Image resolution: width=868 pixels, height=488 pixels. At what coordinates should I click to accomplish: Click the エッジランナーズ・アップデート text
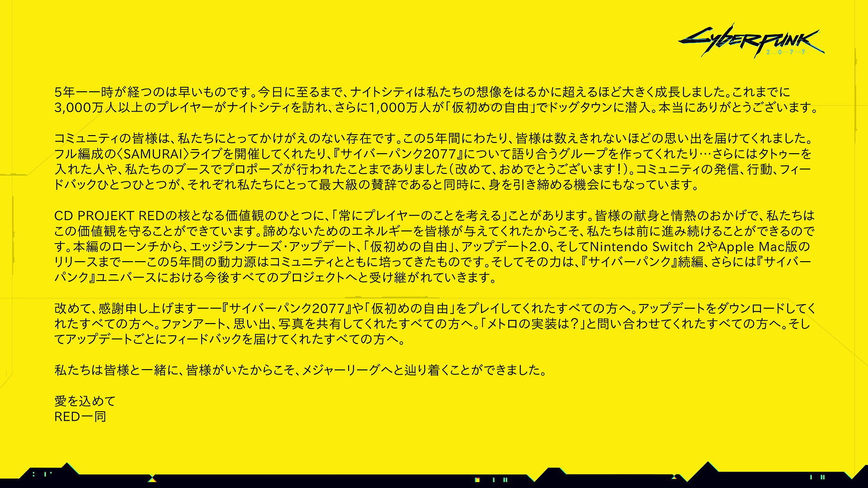273,247
